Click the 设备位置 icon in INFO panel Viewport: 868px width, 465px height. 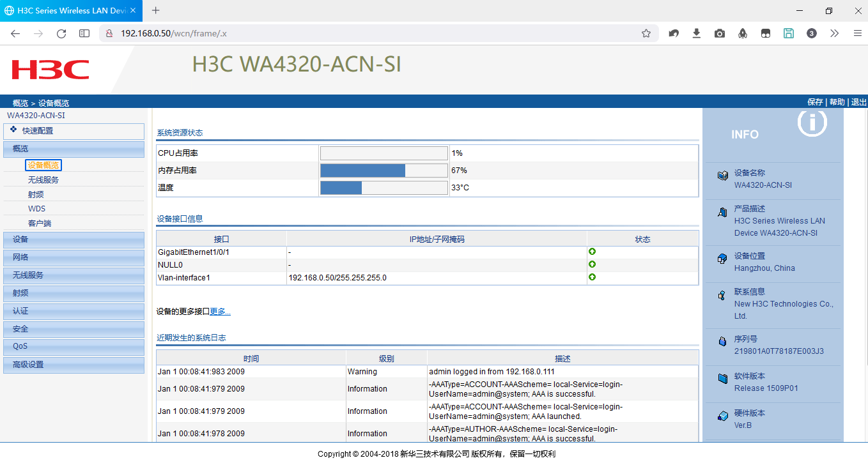pos(722,259)
